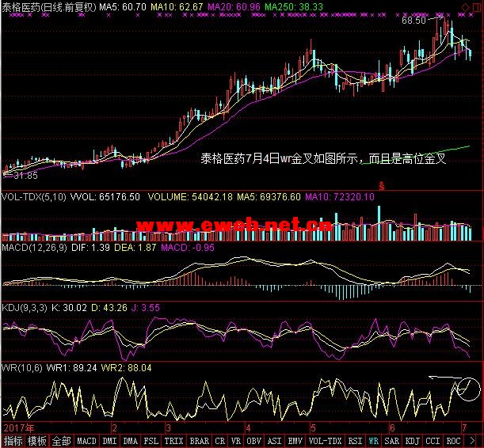Select the 全部 indicator category
The image size is (484, 448).
(x=61, y=441)
